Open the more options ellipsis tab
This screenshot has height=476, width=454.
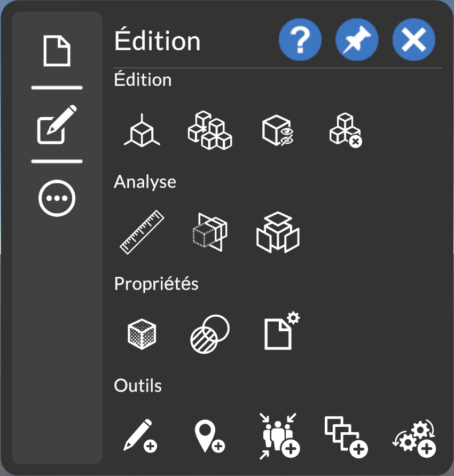pyautogui.click(x=57, y=198)
